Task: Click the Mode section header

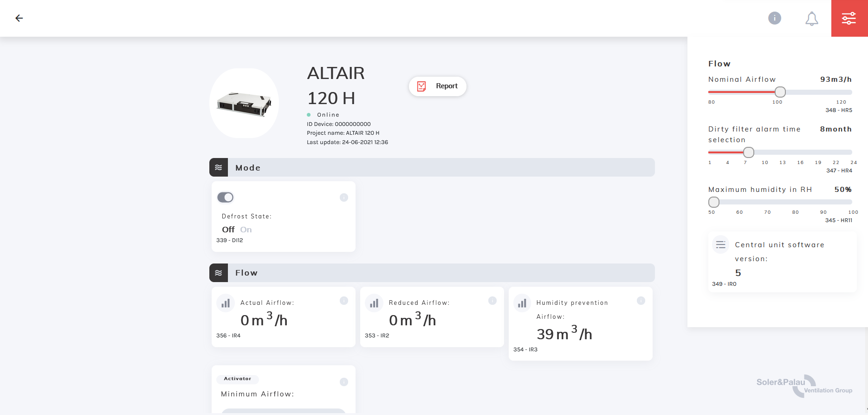Action: pyautogui.click(x=432, y=167)
